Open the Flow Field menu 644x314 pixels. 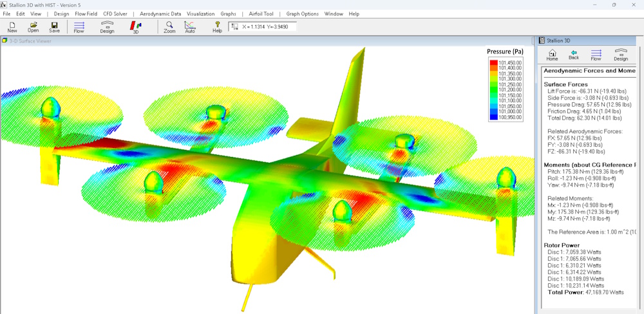pyautogui.click(x=86, y=14)
